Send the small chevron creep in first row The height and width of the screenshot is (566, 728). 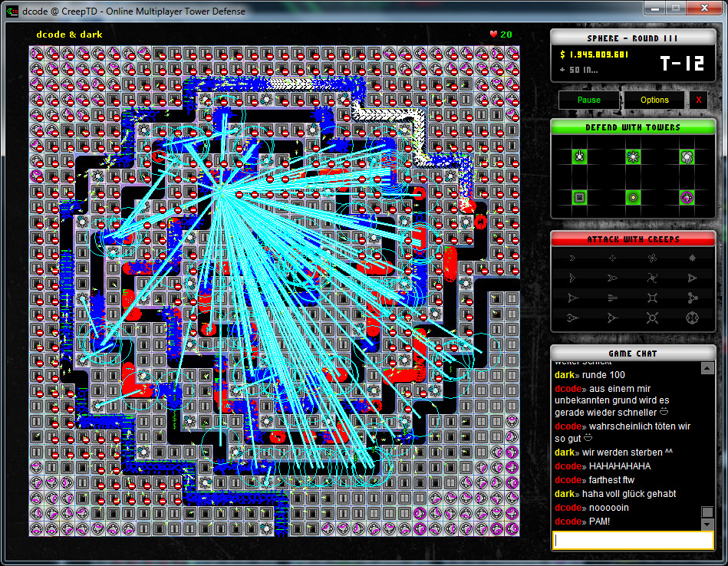coord(572,258)
